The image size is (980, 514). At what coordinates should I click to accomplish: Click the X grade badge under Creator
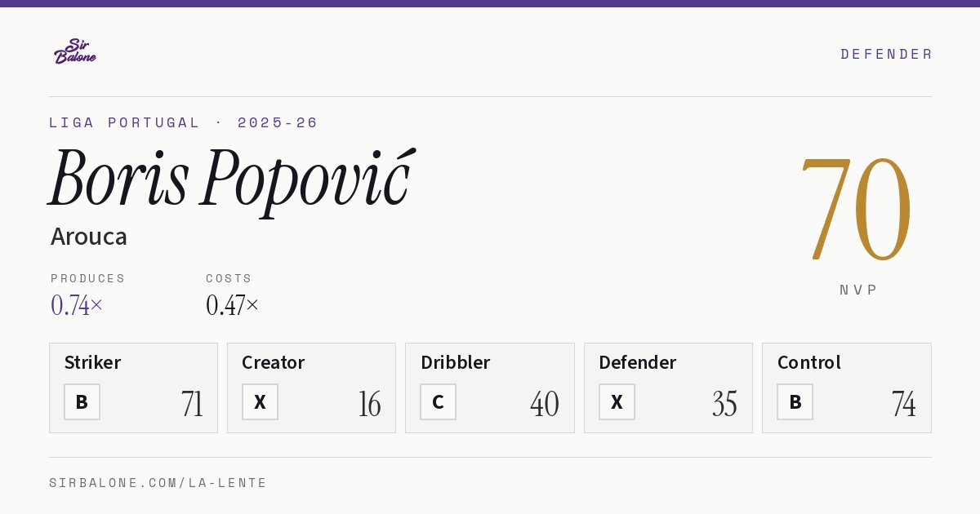coord(260,402)
